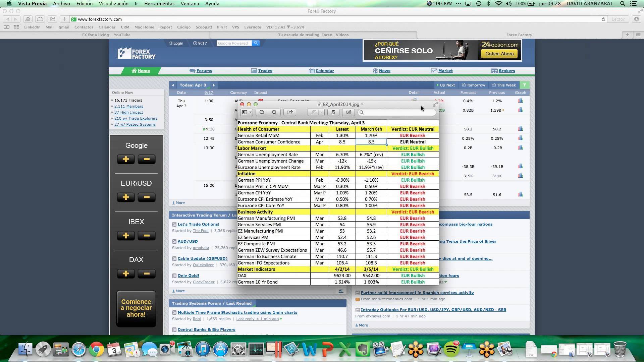Open the AUD/USD forum thread link
This screenshot has height=362, width=644.
[x=187, y=241]
